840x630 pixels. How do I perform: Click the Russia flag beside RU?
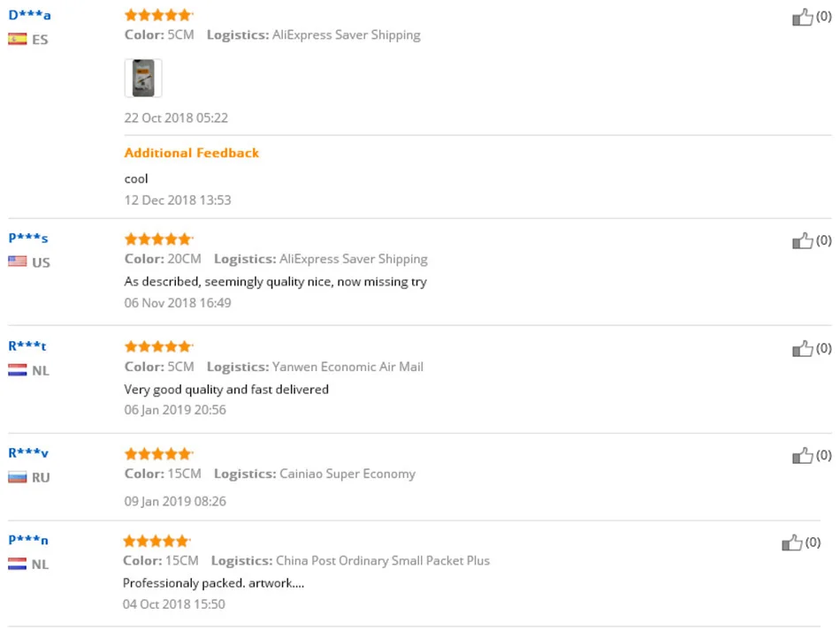point(17,477)
